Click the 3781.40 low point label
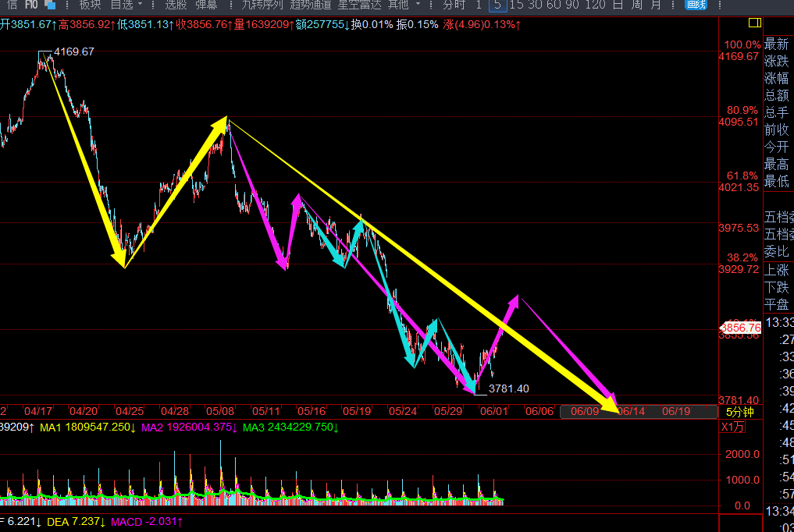The width and height of the screenshot is (794, 532). [509, 388]
